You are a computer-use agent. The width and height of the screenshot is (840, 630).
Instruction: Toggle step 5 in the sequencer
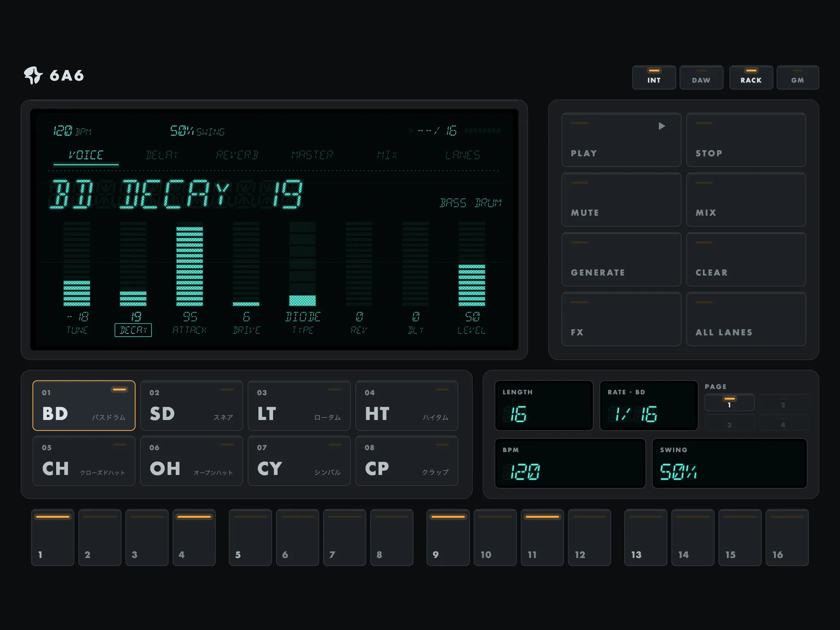point(250,537)
